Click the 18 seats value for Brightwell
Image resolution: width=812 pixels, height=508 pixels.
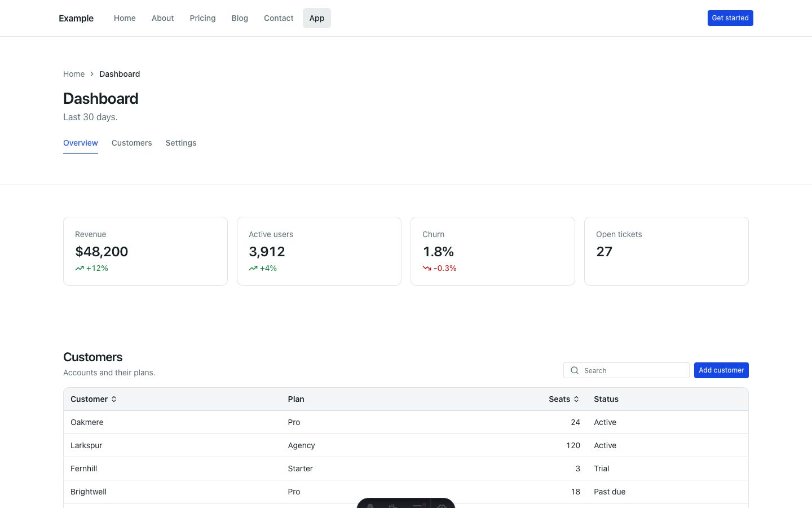(x=575, y=492)
